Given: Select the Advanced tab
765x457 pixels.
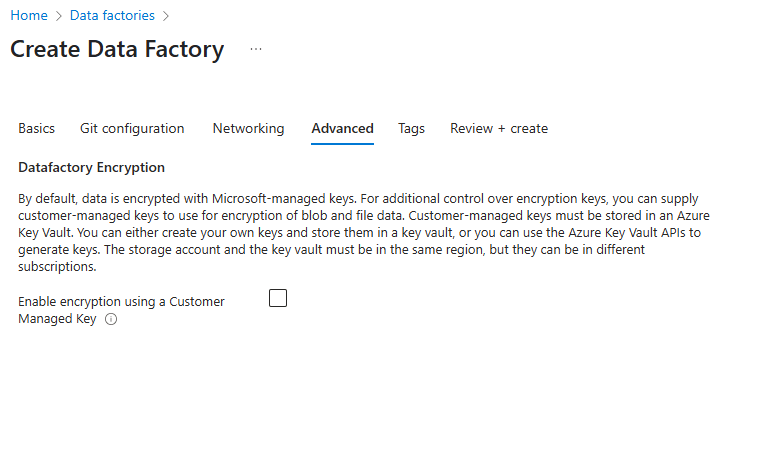Looking at the screenshot, I should tap(342, 128).
